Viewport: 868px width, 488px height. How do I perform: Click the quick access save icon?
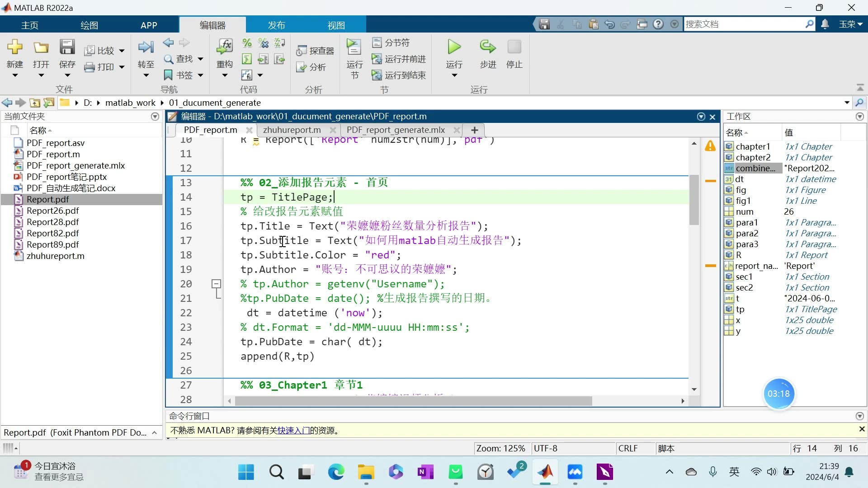click(544, 24)
